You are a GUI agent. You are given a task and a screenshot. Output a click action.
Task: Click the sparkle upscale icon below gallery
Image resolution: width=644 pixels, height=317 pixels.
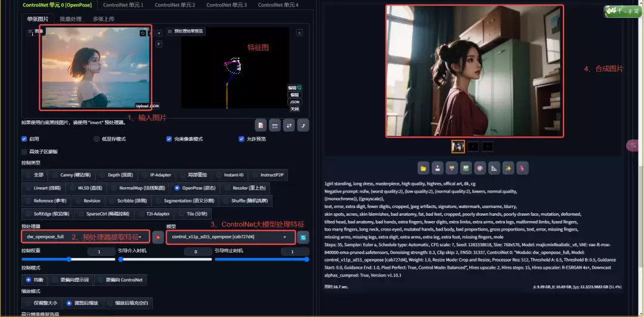tap(508, 168)
